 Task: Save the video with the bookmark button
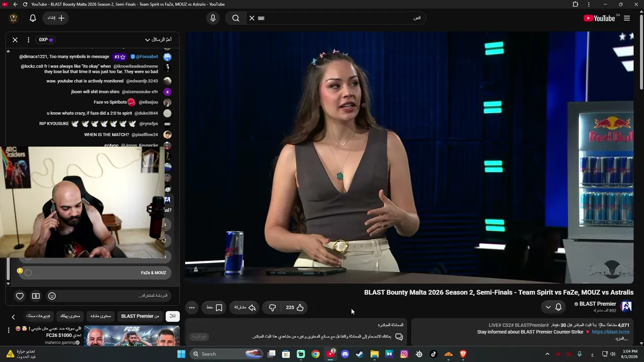[x=214, y=308]
